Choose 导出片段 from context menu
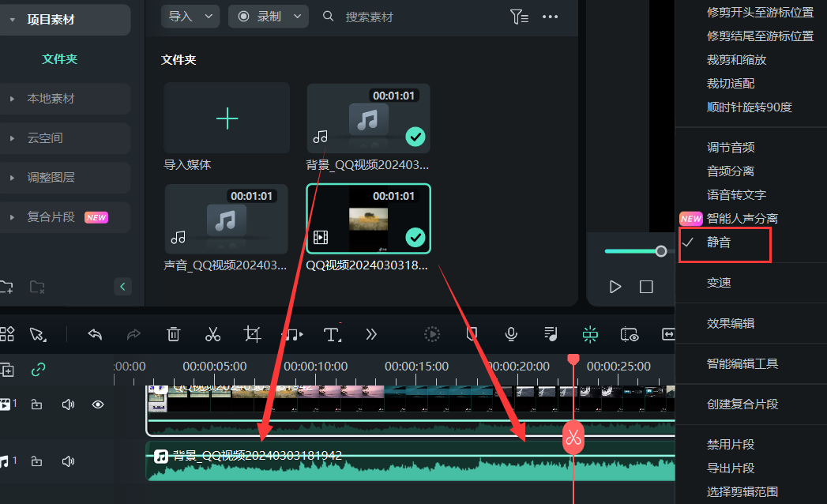Viewport: 827px width, 504px height. 731,468
